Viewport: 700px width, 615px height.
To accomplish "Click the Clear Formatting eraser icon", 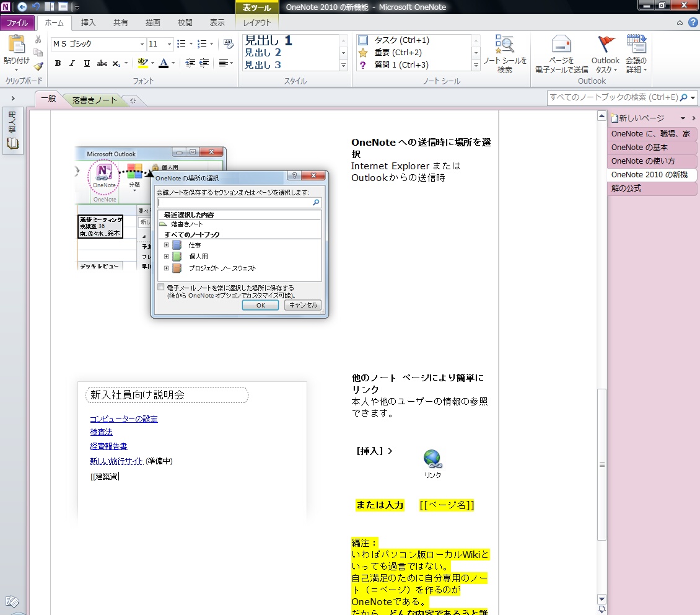I will click(x=229, y=43).
